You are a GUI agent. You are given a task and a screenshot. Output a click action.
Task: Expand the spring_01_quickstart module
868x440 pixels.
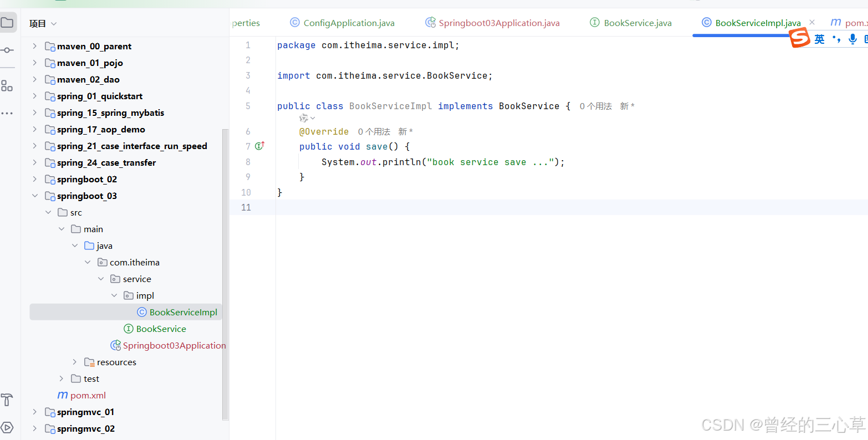click(35, 96)
